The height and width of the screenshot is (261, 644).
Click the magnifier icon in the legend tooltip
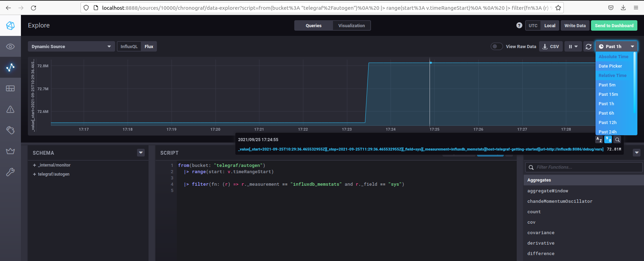(x=617, y=140)
